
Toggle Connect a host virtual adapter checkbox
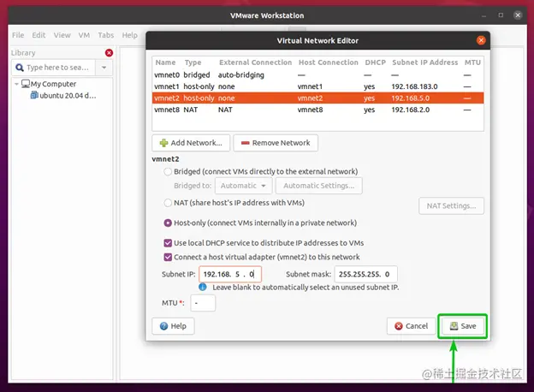168,257
